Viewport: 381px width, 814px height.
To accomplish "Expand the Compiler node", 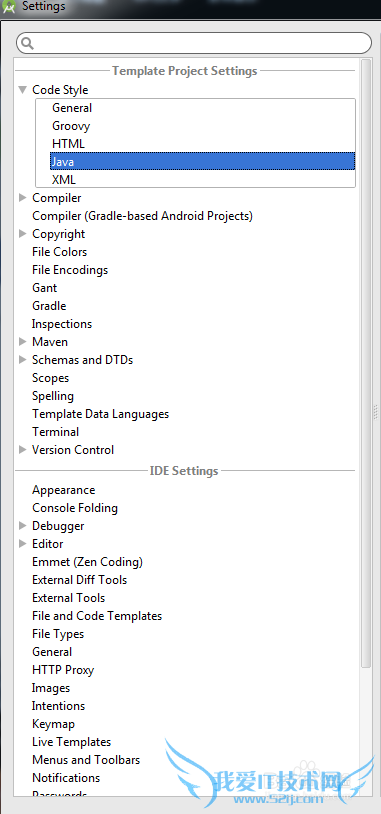I will [x=22, y=198].
